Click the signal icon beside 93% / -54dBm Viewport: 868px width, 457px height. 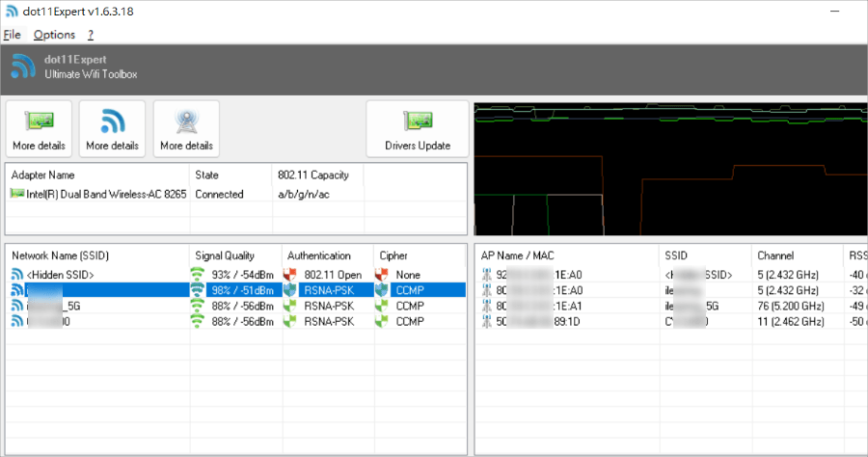(x=197, y=275)
